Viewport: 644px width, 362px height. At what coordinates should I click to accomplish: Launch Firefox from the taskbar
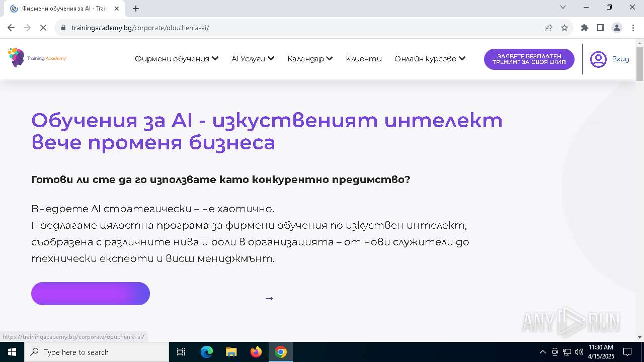(x=256, y=352)
